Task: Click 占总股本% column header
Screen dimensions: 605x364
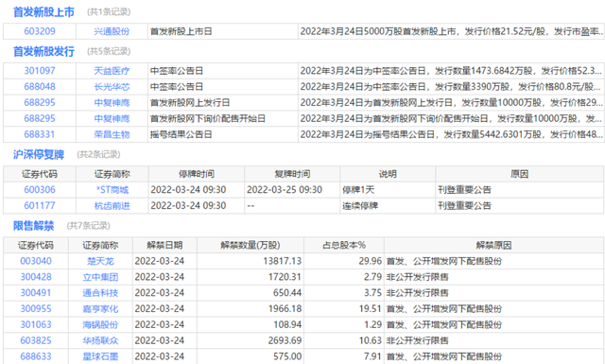Action: pos(344,245)
